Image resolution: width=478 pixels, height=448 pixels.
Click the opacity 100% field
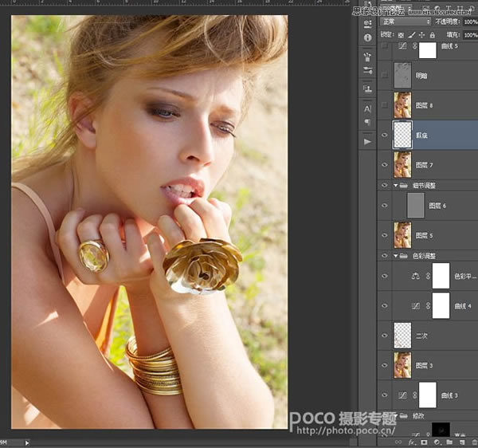[x=470, y=22]
